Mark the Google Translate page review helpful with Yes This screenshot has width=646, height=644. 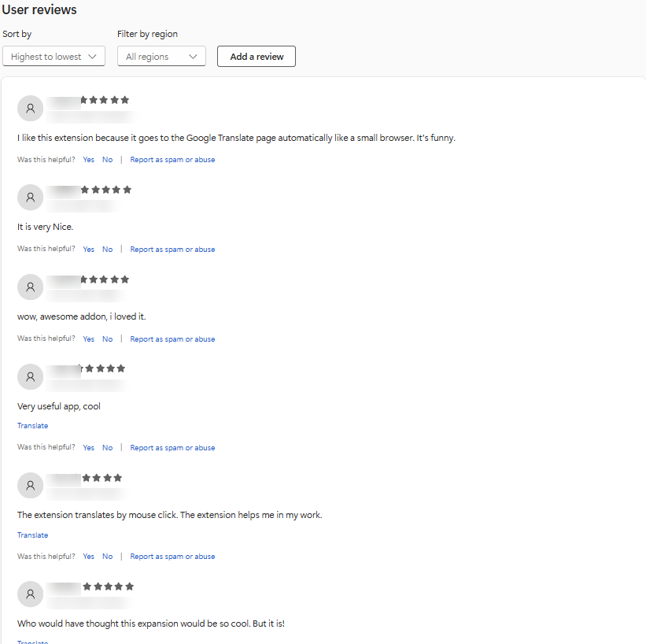click(x=89, y=160)
